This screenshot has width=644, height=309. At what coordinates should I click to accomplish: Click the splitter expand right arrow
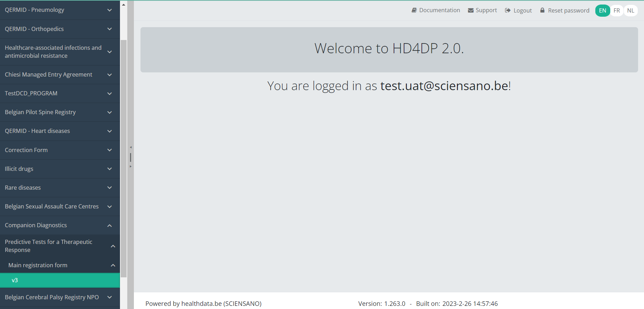(131, 167)
